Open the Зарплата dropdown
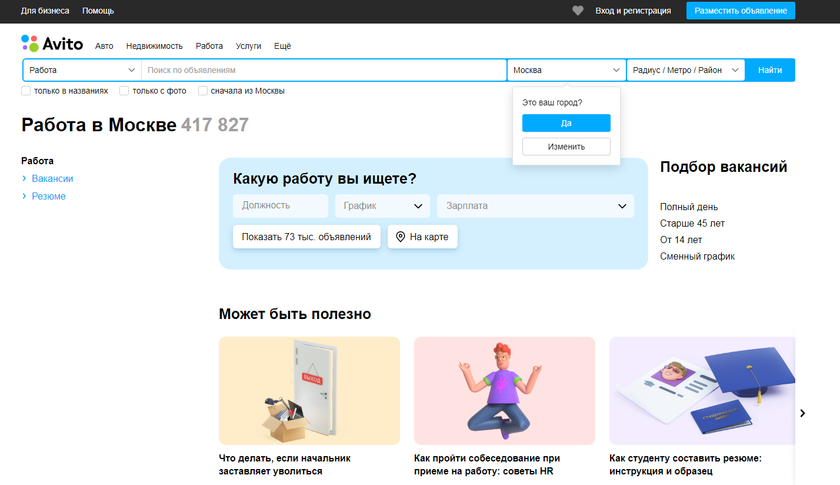Screen dimensions: 840x485 tap(534, 206)
